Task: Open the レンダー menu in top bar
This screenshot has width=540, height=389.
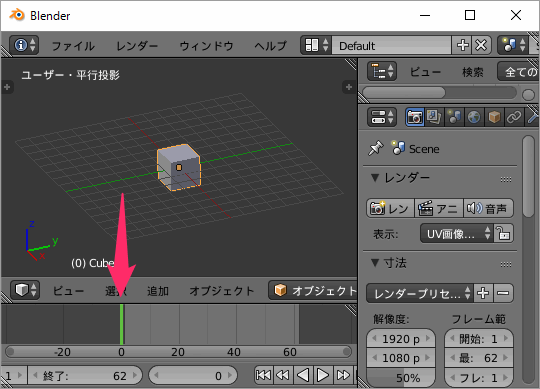Action: (x=137, y=46)
